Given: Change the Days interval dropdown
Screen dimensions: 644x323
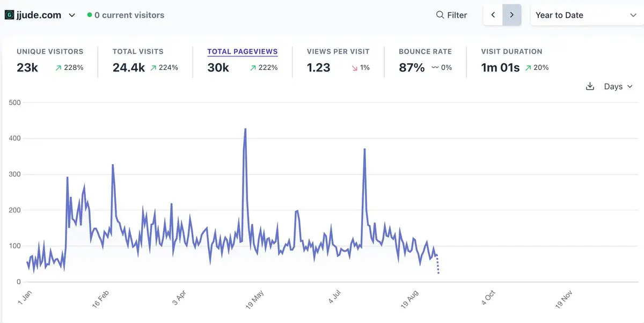Looking at the screenshot, I should [x=618, y=86].
